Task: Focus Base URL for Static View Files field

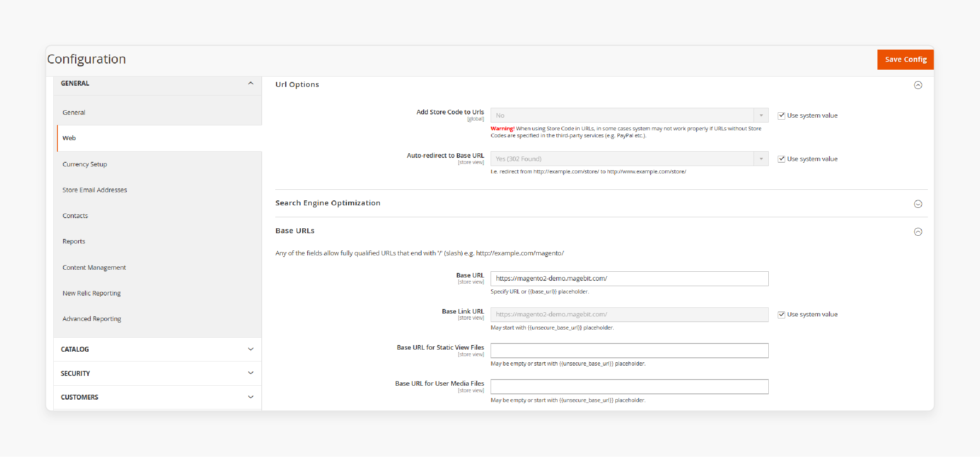Action: click(x=629, y=351)
